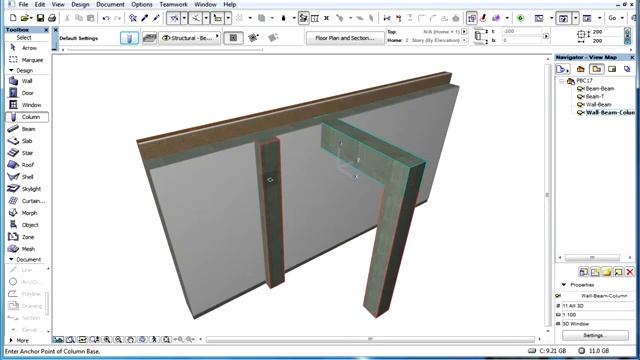Toggle the guide lines button in toolbar

[173, 18]
